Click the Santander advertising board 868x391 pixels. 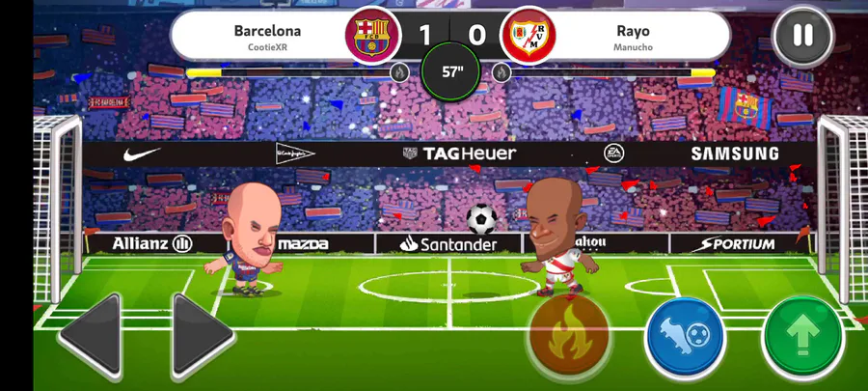[x=448, y=243]
